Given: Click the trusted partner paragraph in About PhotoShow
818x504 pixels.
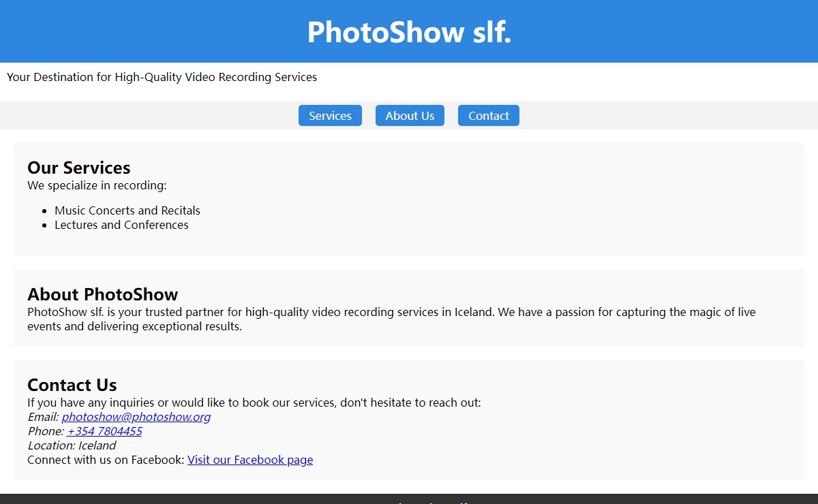Looking at the screenshot, I should click(391, 319).
